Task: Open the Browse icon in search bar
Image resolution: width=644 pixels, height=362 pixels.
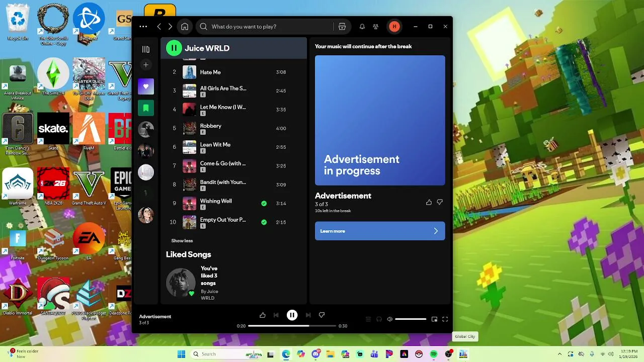Action: (342, 27)
